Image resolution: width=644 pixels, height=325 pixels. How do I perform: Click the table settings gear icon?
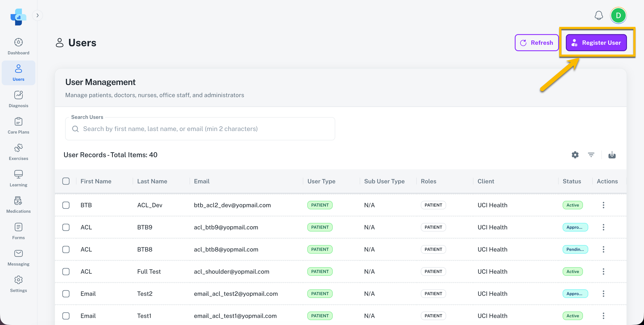pos(575,155)
